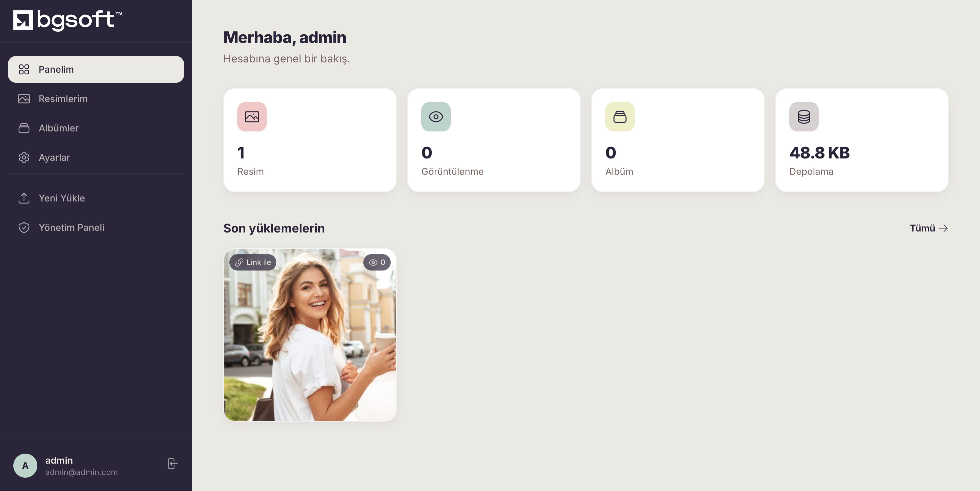
Task: Open Yönetim Paneli shield icon
Action: pyautogui.click(x=24, y=227)
